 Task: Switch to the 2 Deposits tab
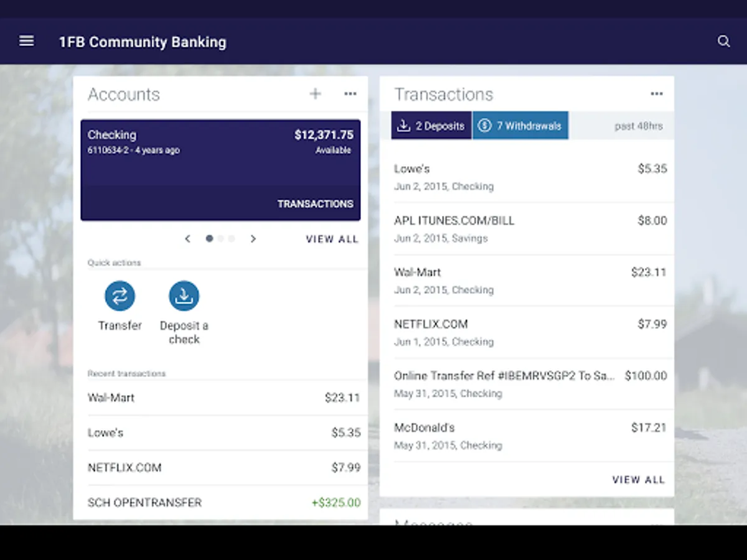431,126
